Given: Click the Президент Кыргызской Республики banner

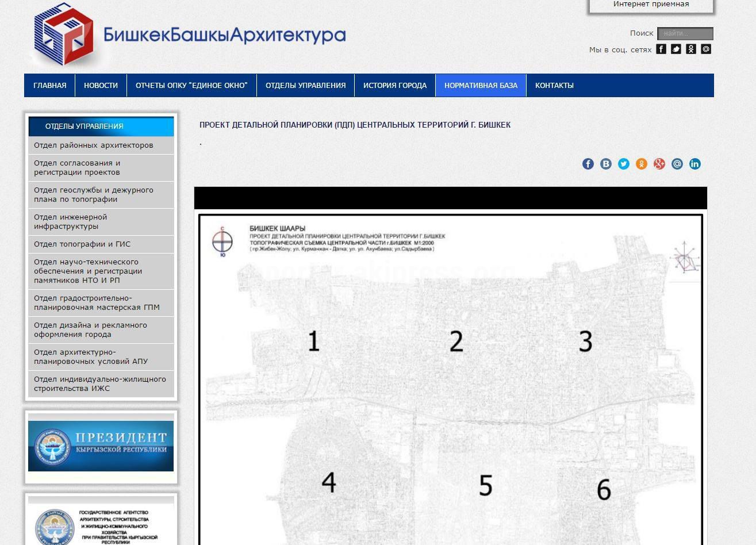Looking at the screenshot, I should click(101, 446).
